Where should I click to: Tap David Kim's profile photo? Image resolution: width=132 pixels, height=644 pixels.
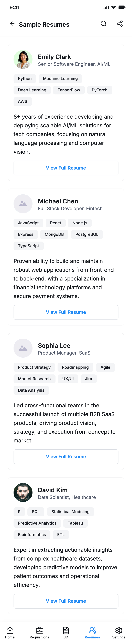(x=23, y=492)
